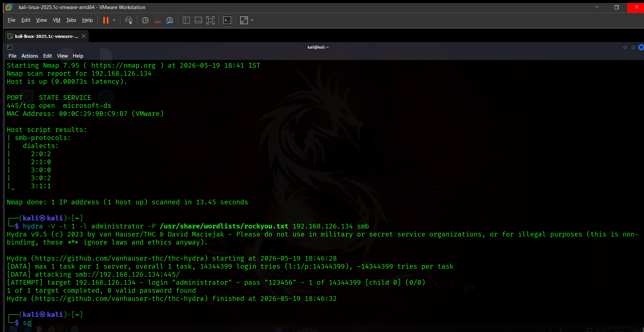
Task: Open terminal Help menu
Action: (x=78, y=56)
